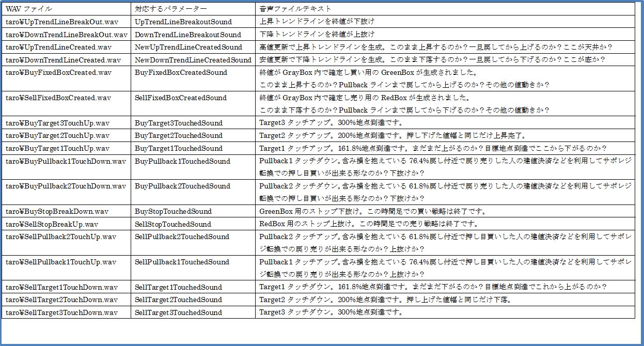Image resolution: width=644 pixels, height=346 pixels.
Task: Click the taro¥SellTarget1TouchDown.wav cell
Action: click(x=66, y=287)
